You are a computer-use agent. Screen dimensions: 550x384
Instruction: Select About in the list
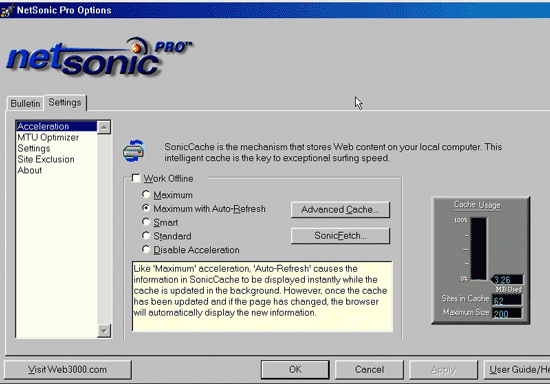(x=56, y=170)
